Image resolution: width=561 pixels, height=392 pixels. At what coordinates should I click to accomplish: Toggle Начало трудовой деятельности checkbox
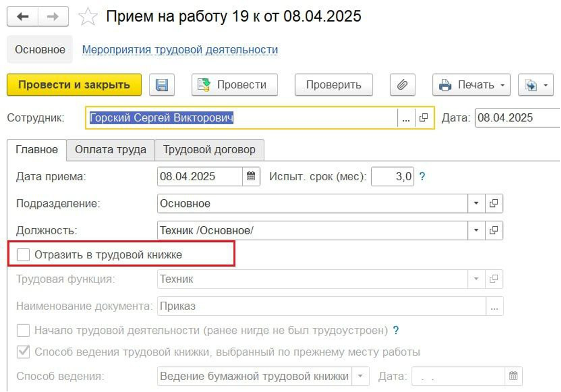tap(24, 331)
